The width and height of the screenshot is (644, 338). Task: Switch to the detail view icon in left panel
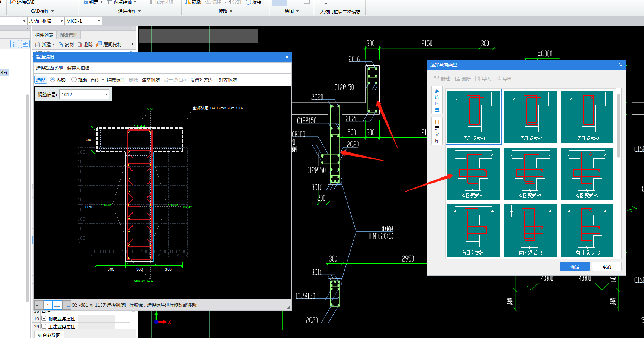(25, 44)
